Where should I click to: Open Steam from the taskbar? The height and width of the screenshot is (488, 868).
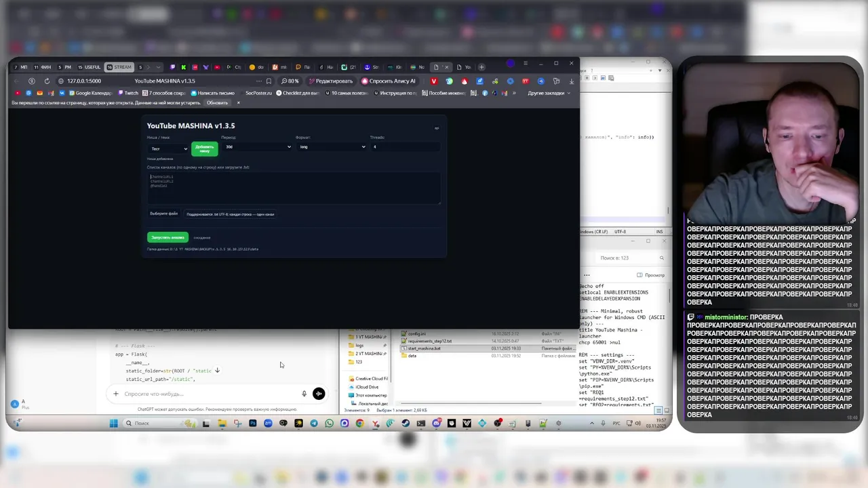[406, 424]
